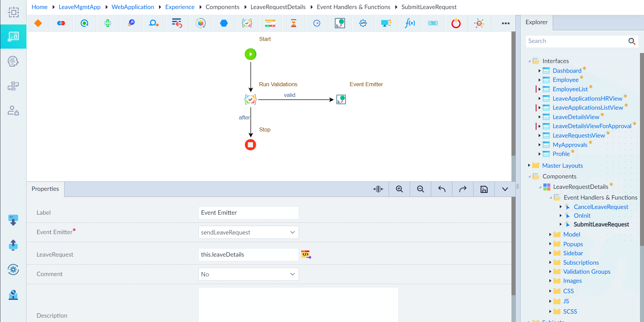Open LeaveMgmtApp breadcrumb link

[80, 7]
